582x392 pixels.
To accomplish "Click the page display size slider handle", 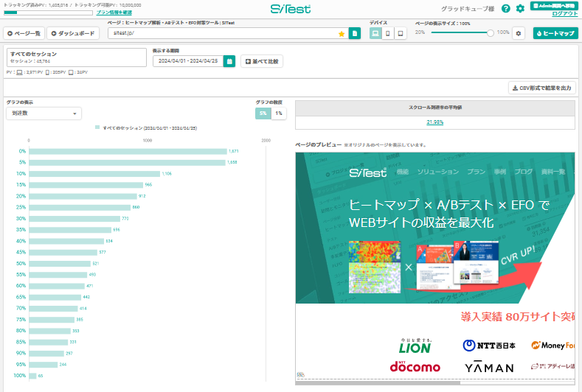I will pyautogui.click(x=491, y=33).
